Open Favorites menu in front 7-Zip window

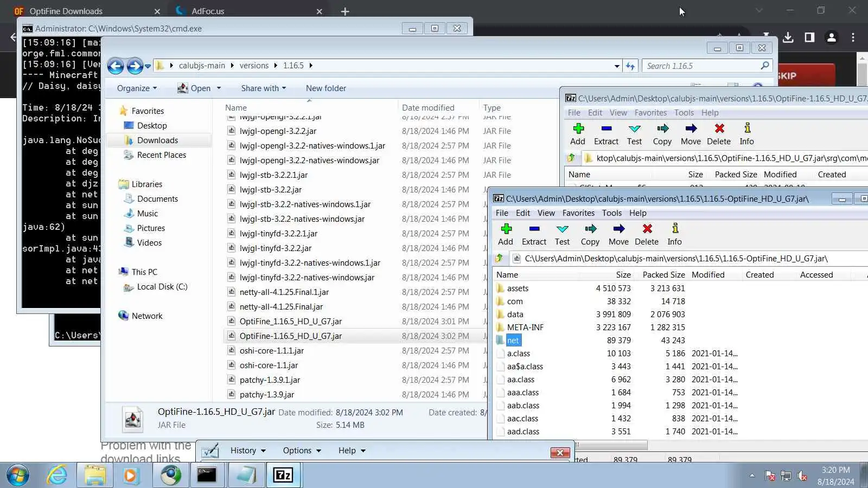(x=578, y=213)
